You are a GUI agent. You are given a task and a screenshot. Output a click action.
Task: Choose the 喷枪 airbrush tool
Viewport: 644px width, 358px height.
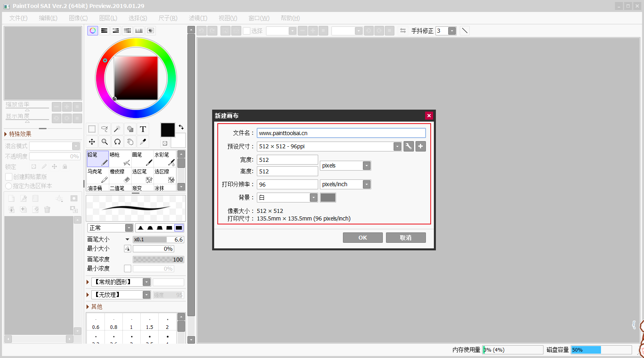120,159
